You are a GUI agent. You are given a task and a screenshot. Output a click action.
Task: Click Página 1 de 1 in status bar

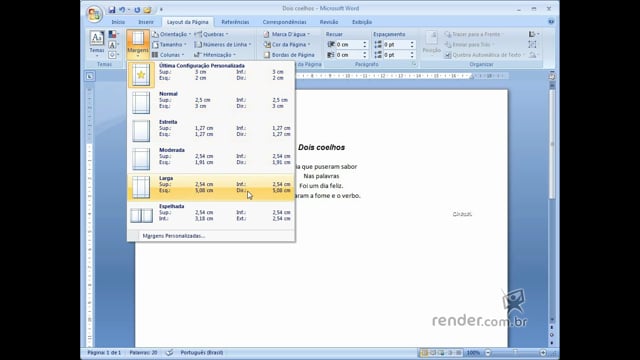click(104, 353)
